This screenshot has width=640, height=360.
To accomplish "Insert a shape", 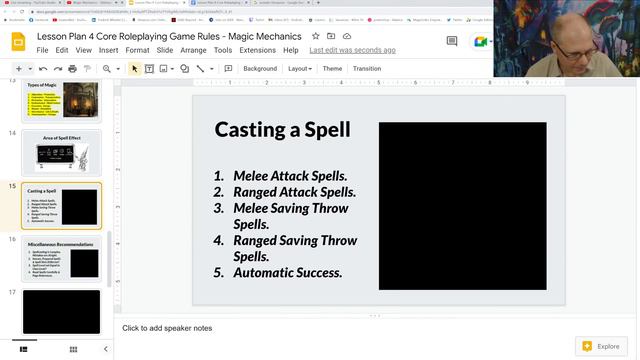I will tap(184, 69).
